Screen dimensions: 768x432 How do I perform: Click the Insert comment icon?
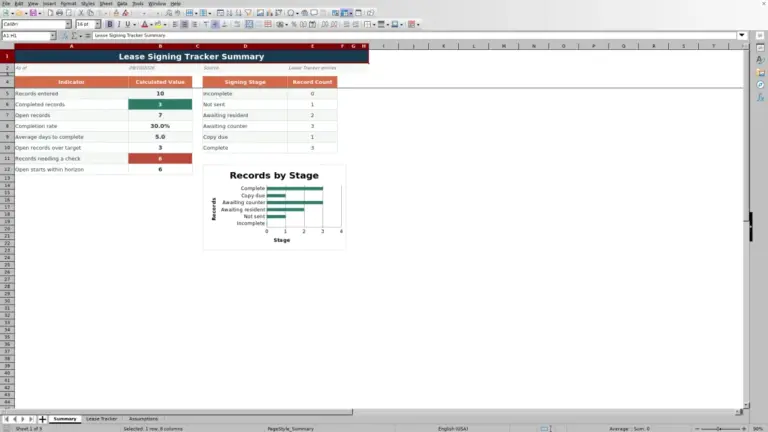coord(314,13)
